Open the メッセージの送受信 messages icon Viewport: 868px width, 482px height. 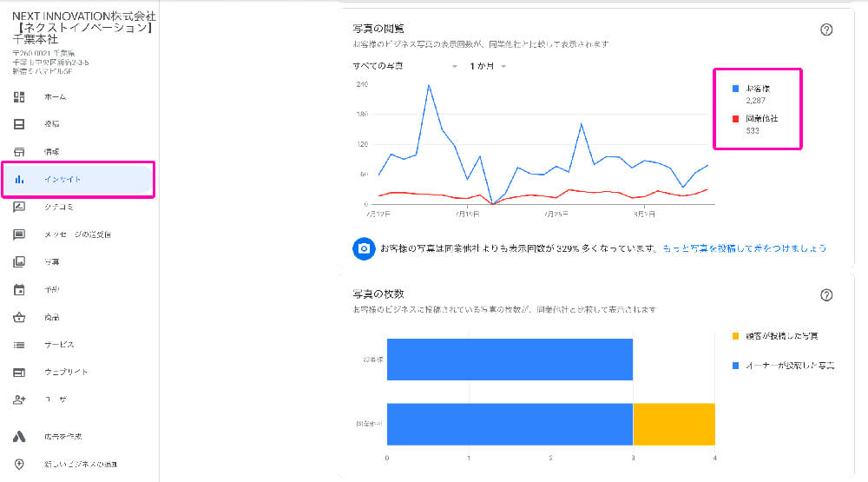pos(19,234)
